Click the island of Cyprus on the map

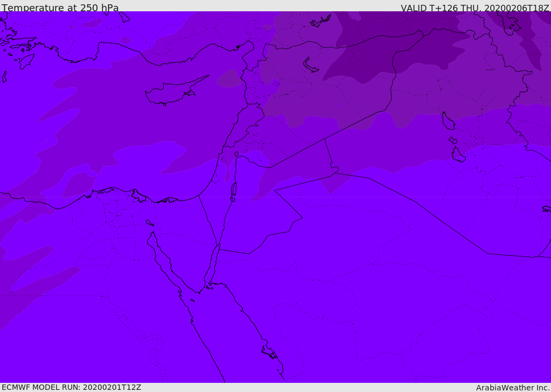point(176,91)
